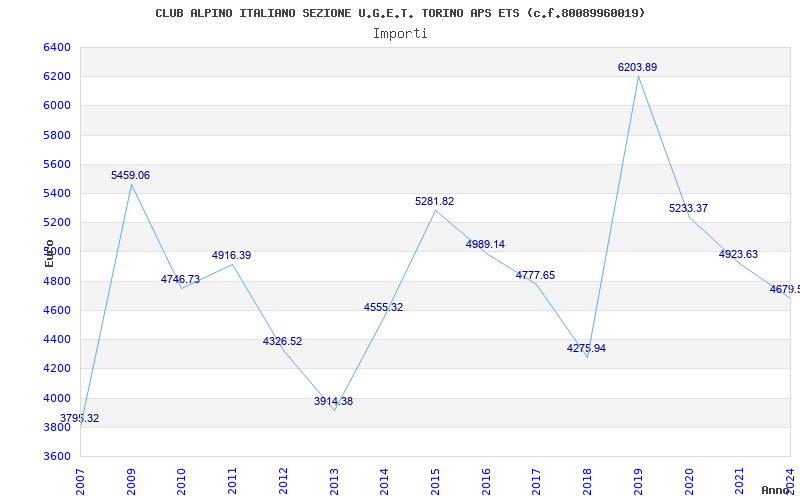The width and height of the screenshot is (800, 500).
Task: Click the data label 5233.37
Action: coord(689,208)
